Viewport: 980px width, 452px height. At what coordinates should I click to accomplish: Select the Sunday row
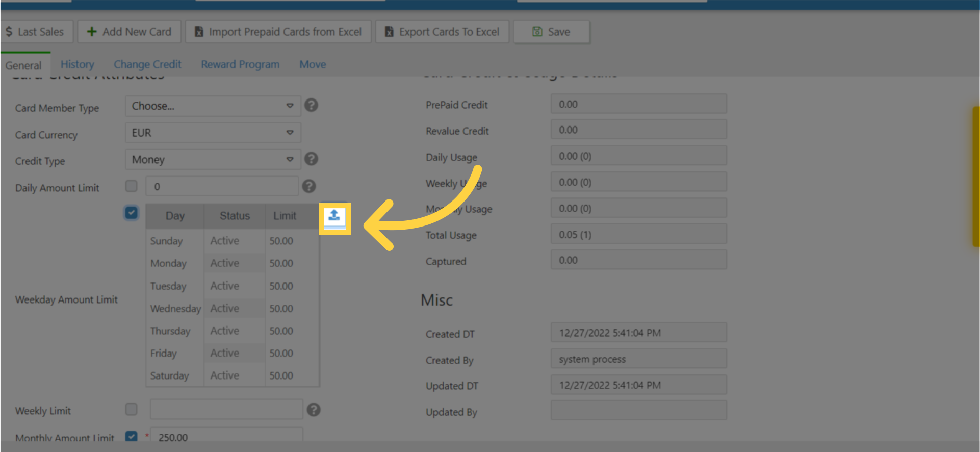point(233,241)
